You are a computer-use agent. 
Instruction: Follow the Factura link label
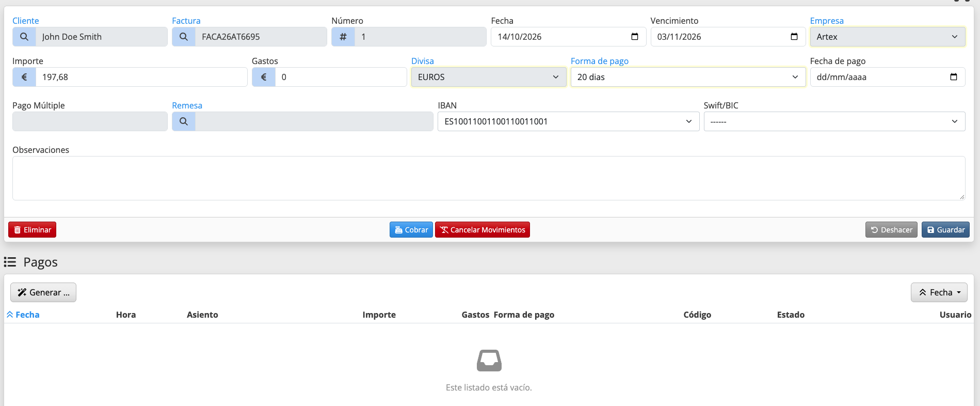point(186,21)
